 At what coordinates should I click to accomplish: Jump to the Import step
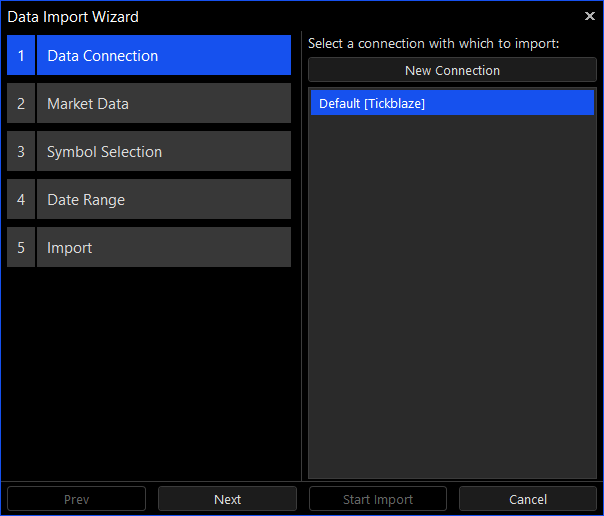(x=163, y=248)
